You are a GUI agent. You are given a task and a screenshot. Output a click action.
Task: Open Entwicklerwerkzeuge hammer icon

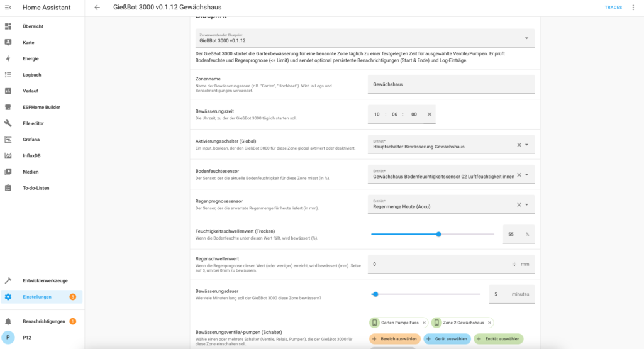pos(8,281)
